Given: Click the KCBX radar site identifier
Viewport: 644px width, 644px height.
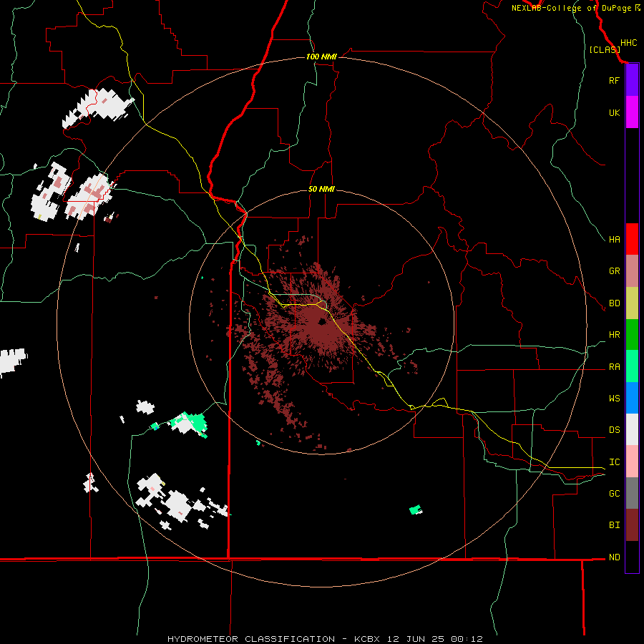Looking at the screenshot, I should click(367, 639).
